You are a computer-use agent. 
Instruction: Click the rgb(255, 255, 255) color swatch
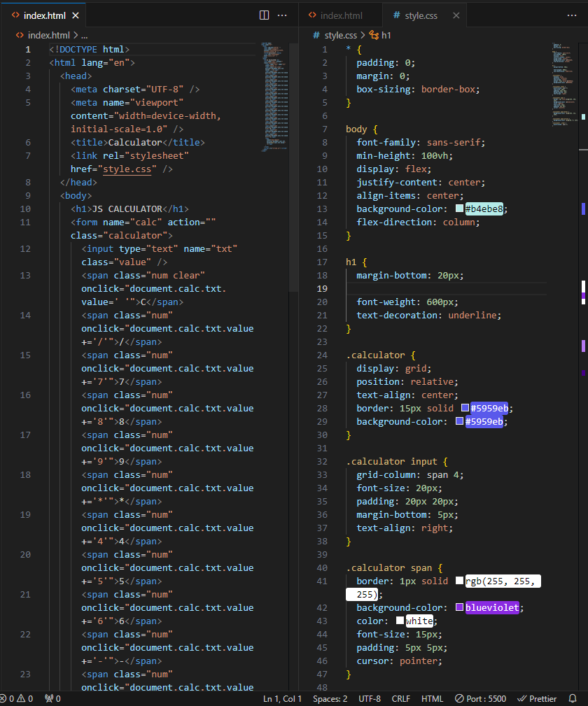[x=459, y=580]
